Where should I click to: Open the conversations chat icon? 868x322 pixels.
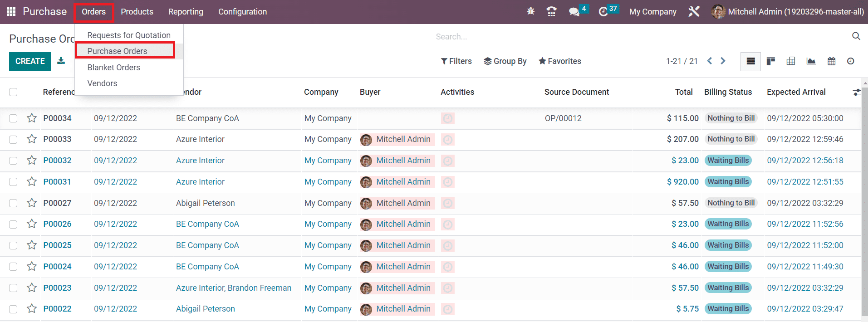pos(574,12)
